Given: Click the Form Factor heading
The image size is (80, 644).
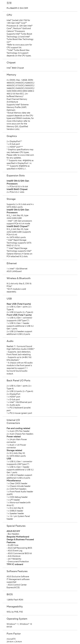Looking at the screenshot, I should (14, 633).
